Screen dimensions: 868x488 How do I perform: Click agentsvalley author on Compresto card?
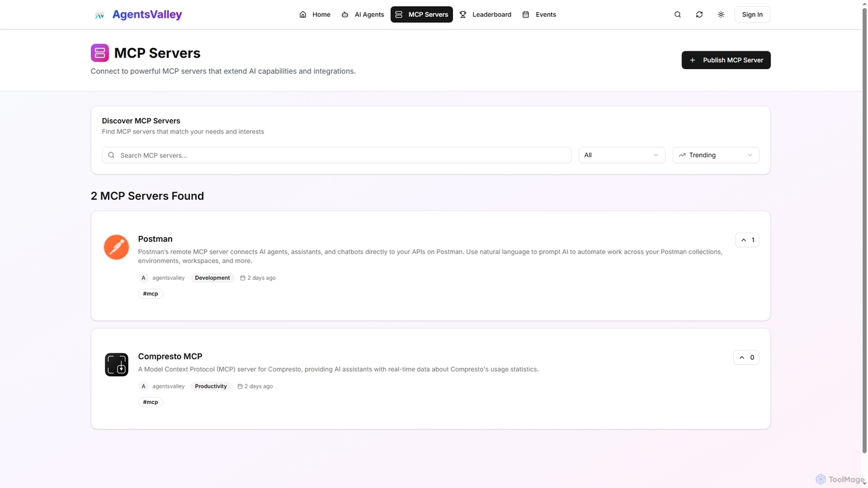coord(168,386)
